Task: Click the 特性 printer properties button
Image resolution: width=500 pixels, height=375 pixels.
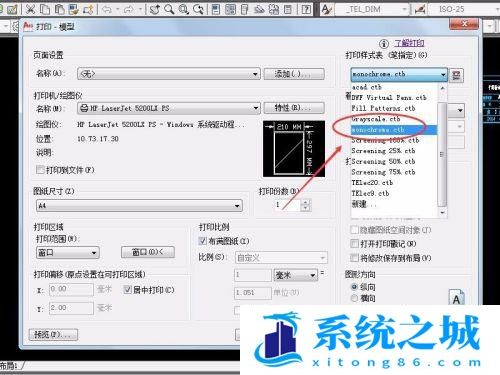Action: click(294, 108)
